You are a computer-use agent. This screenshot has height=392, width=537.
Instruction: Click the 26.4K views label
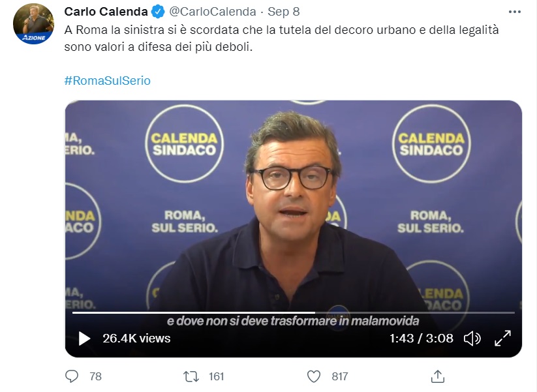point(136,339)
